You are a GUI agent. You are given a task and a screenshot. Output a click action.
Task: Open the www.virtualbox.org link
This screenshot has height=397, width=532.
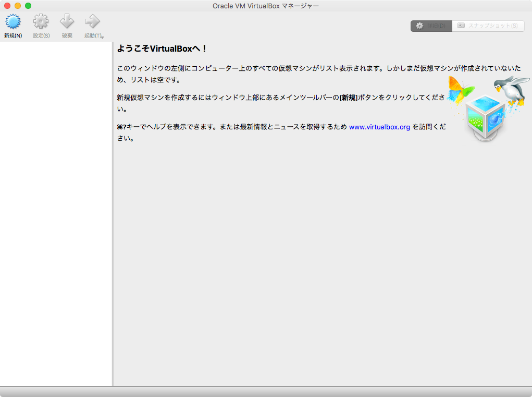379,127
